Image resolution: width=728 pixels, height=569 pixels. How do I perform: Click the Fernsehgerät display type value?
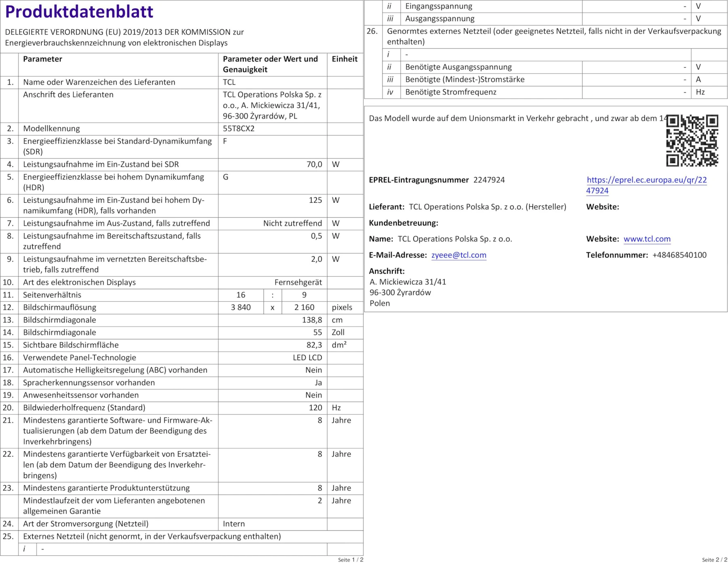tap(298, 282)
